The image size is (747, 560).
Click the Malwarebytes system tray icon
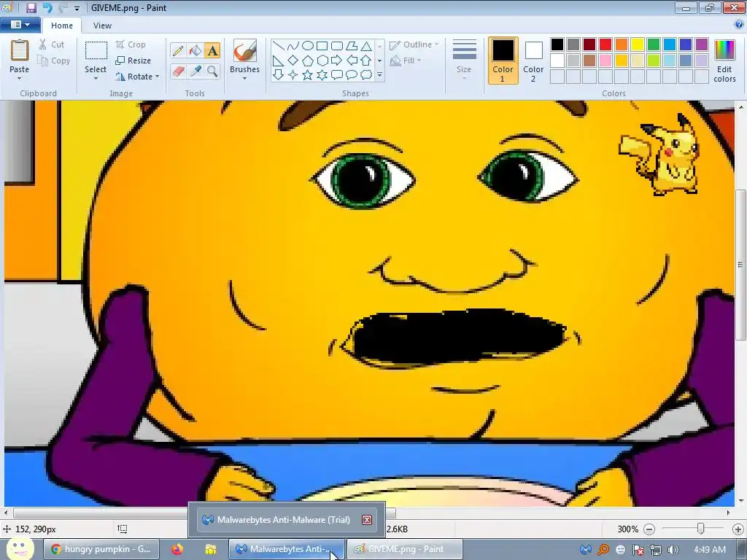[x=586, y=550]
